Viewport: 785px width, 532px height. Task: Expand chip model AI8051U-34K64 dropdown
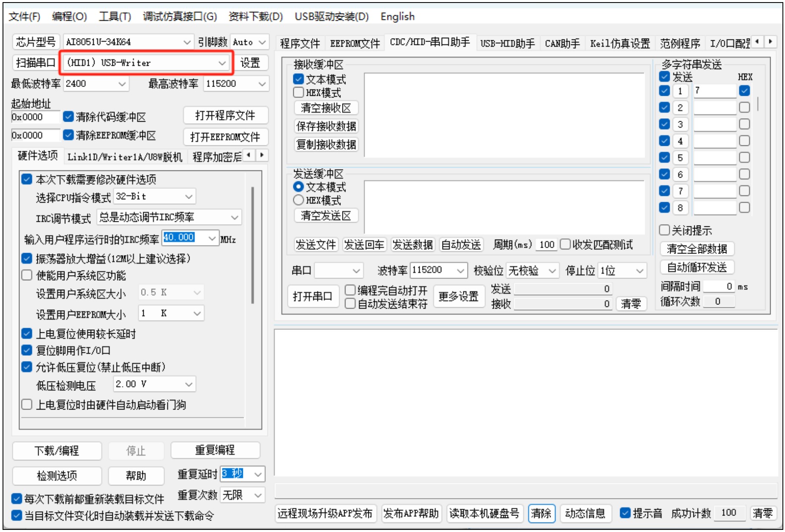coord(187,42)
